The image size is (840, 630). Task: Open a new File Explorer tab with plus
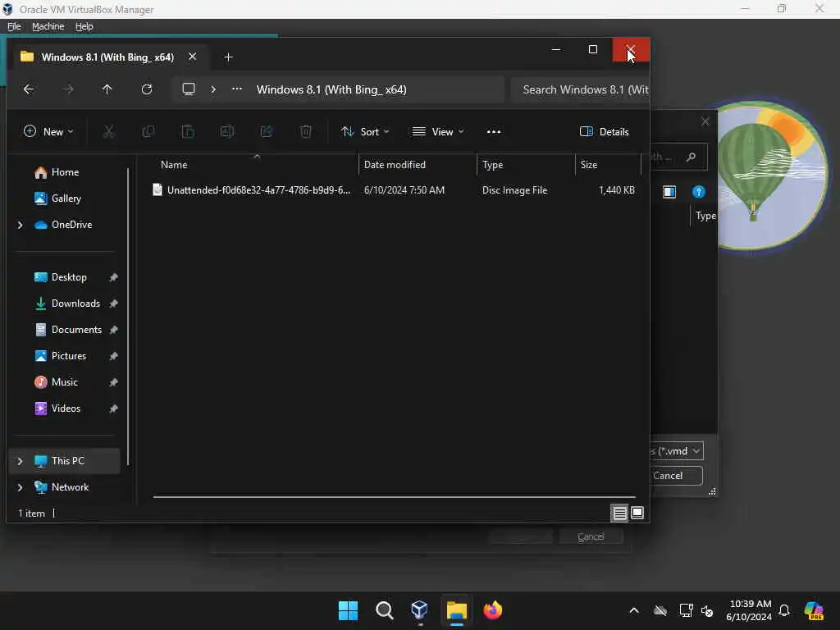(x=228, y=57)
